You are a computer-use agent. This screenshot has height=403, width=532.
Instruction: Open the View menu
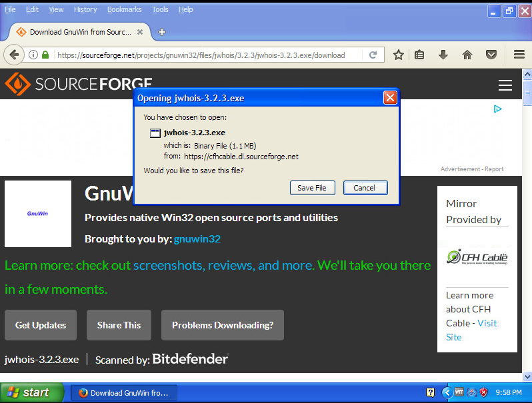[56, 9]
